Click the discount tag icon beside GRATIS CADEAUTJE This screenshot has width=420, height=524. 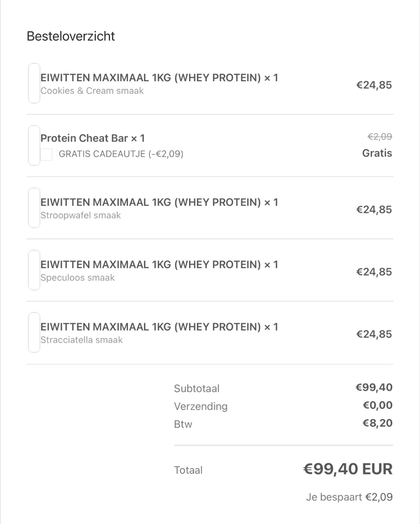coord(47,154)
